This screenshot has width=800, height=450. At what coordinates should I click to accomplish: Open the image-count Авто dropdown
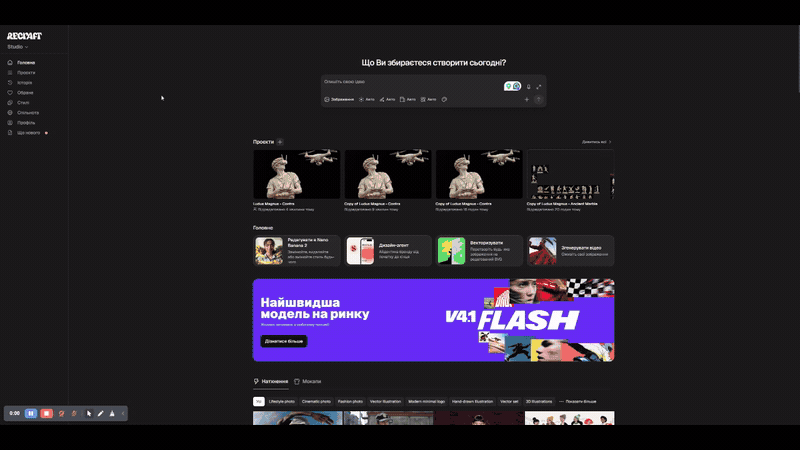click(429, 99)
